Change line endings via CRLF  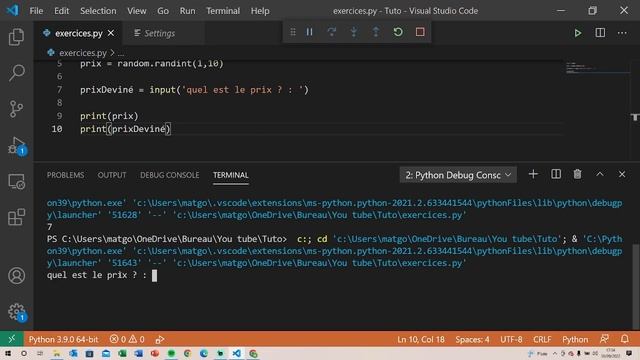[542, 339]
